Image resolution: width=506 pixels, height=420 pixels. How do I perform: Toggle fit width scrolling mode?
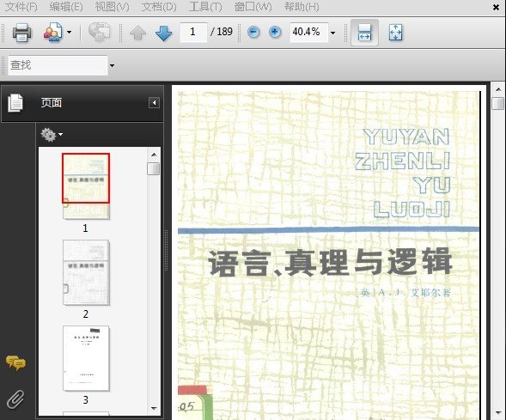tap(364, 33)
